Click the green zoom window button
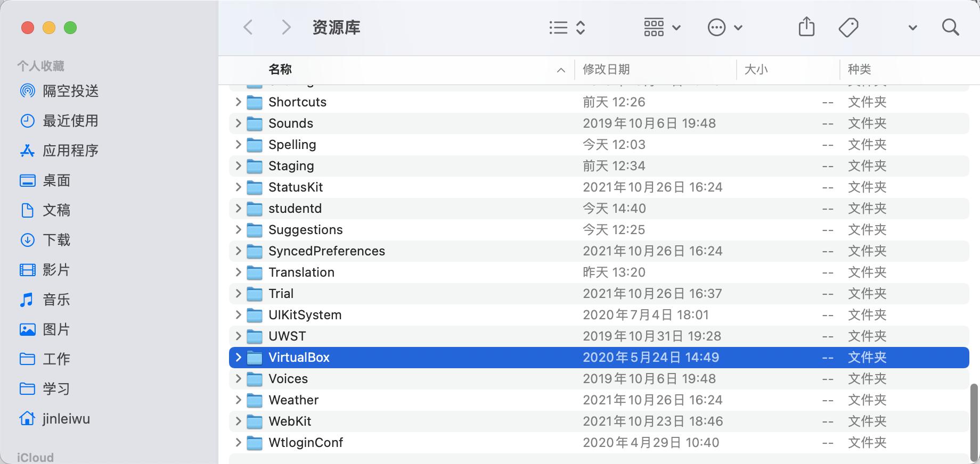The height and width of the screenshot is (464, 980). pyautogui.click(x=70, y=28)
